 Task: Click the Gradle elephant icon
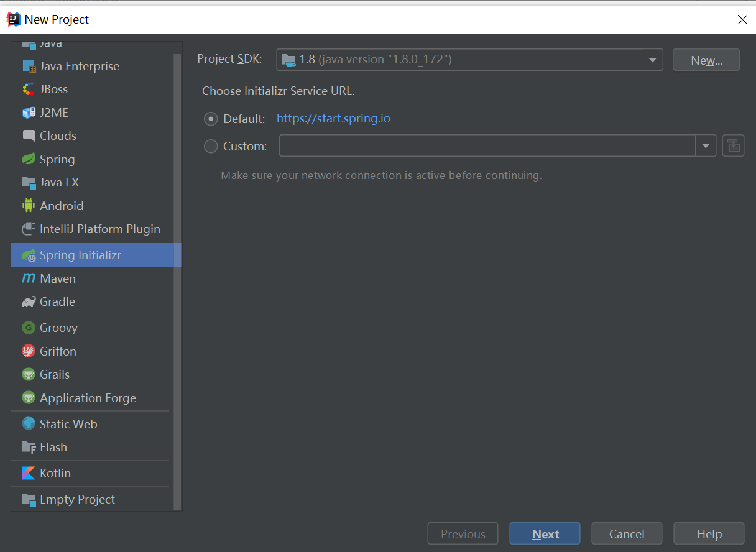click(29, 301)
